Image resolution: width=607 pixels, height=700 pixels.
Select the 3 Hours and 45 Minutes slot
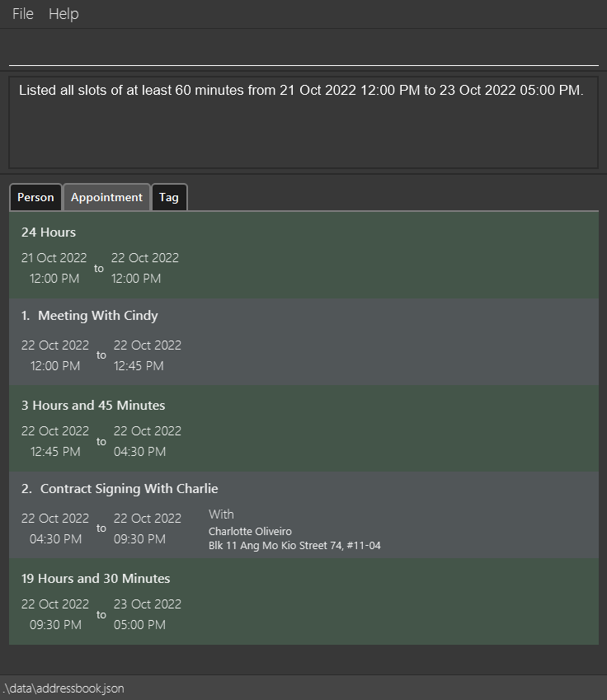tap(303, 429)
